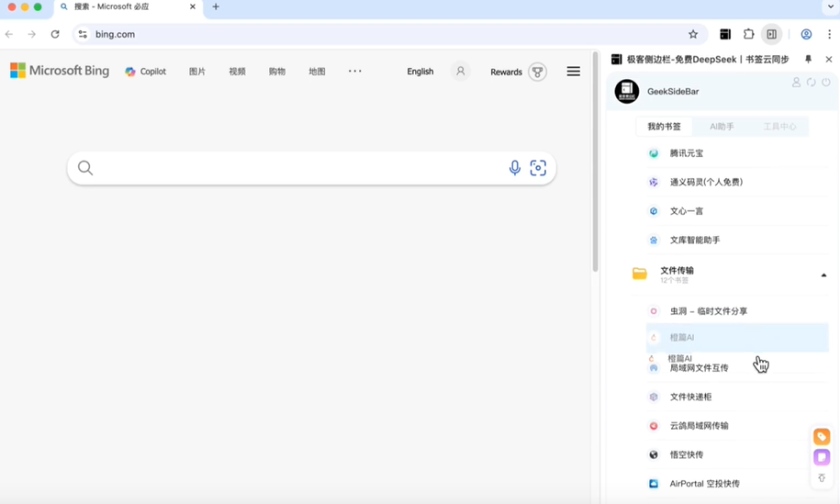
Task: Switch Bing language to English
Action: 420,72
